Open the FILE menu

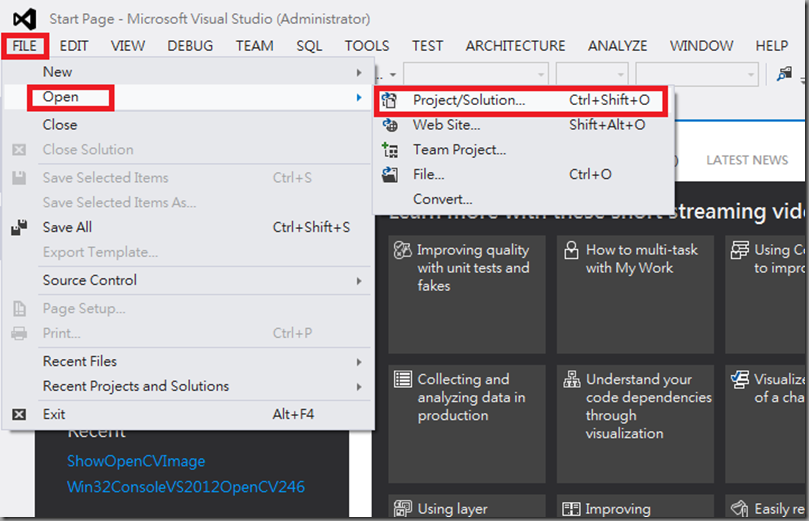coord(25,46)
